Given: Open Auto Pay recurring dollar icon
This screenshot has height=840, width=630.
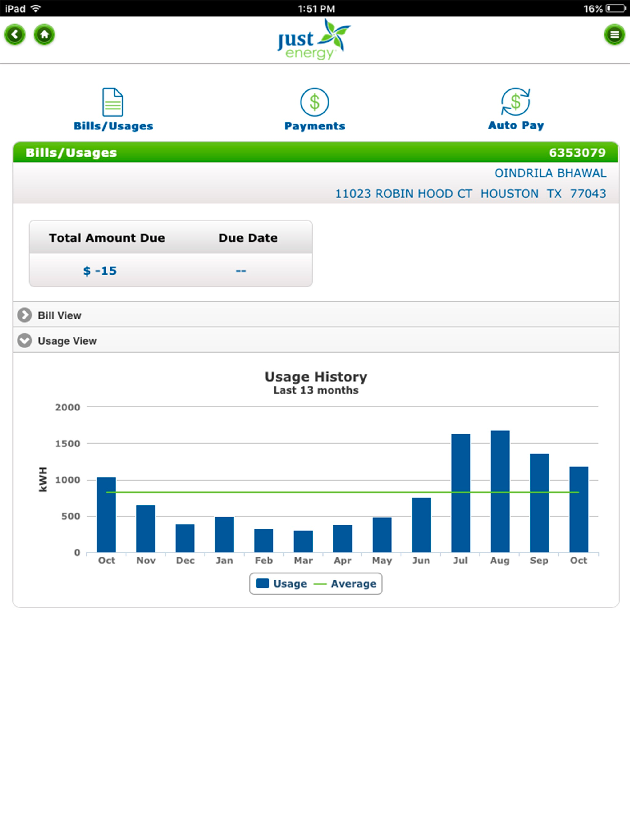Looking at the screenshot, I should 516,102.
